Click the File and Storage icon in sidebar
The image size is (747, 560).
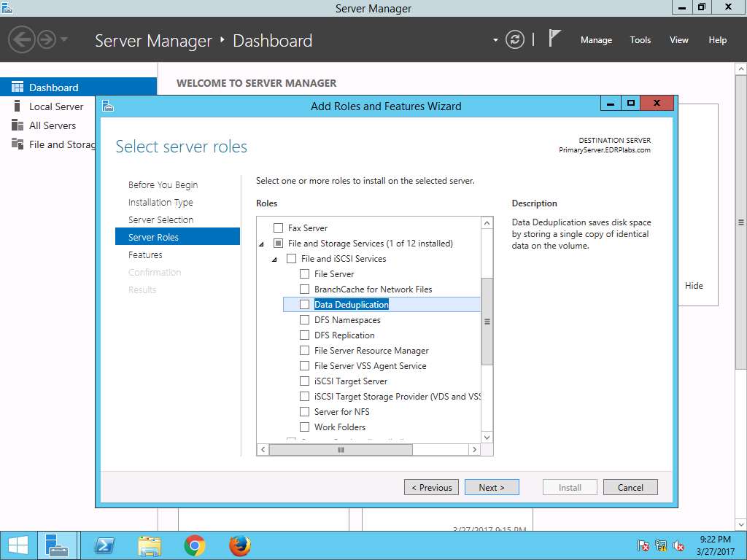[x=18, y=144]
